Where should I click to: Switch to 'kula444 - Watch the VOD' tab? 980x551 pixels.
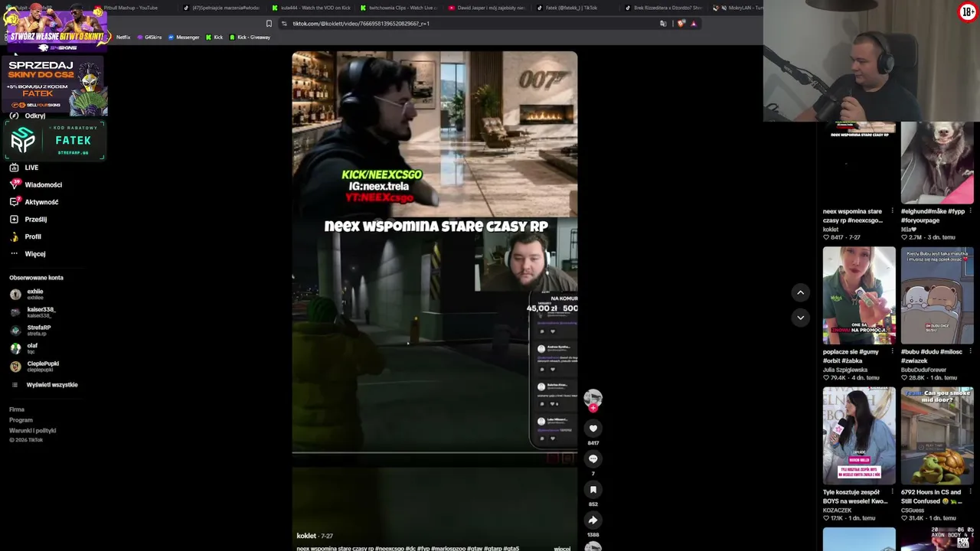pos(310,8)
